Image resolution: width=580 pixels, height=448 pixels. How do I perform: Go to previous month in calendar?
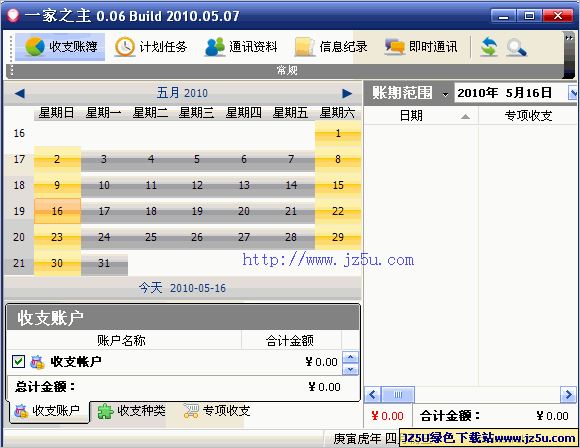tap(20, 94)
